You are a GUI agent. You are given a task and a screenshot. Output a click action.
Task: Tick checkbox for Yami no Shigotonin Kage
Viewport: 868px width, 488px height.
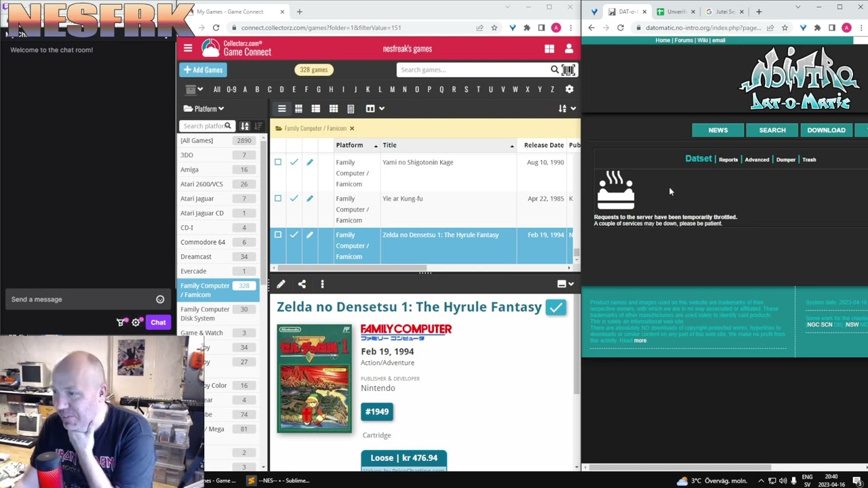point(277,162)
